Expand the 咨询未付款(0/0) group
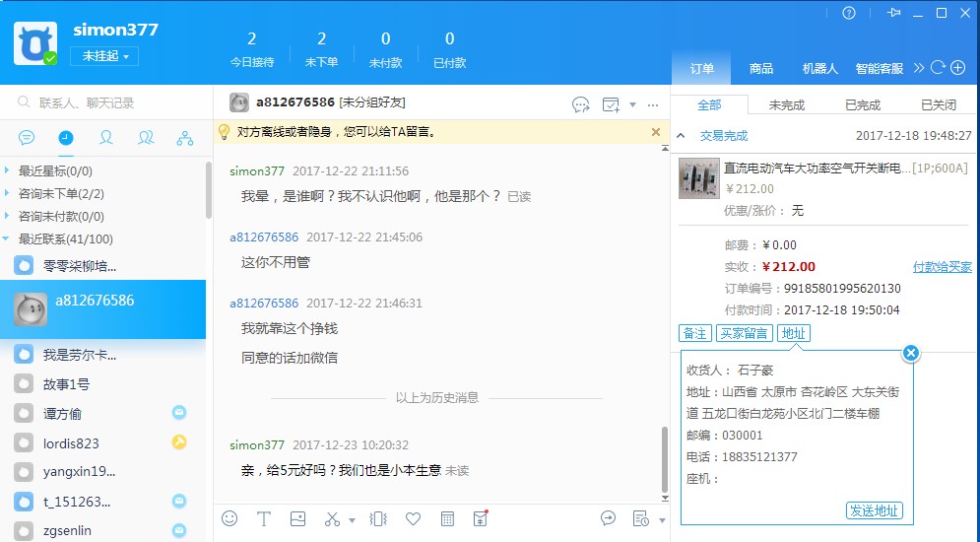The image size is (980, 542). pyautogui.click(x=61, y=216)
